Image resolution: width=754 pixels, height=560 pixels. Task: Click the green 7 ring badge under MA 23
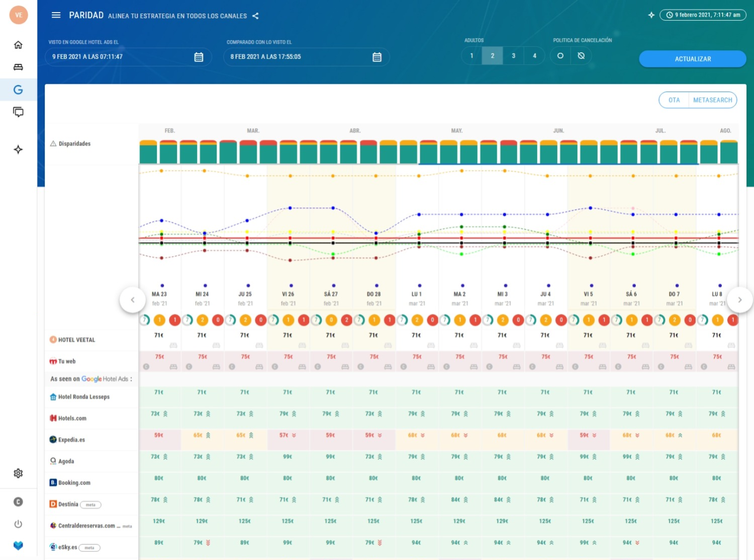pyautogui.click(x=145, y=320)
